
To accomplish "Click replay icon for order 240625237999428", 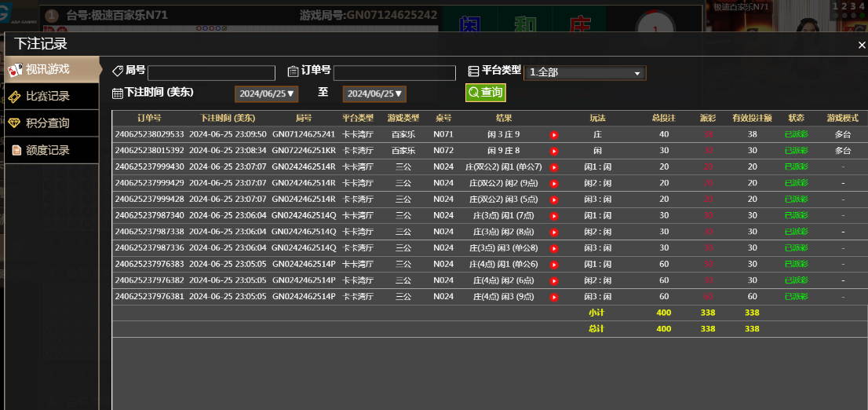I will pos(554,200).
